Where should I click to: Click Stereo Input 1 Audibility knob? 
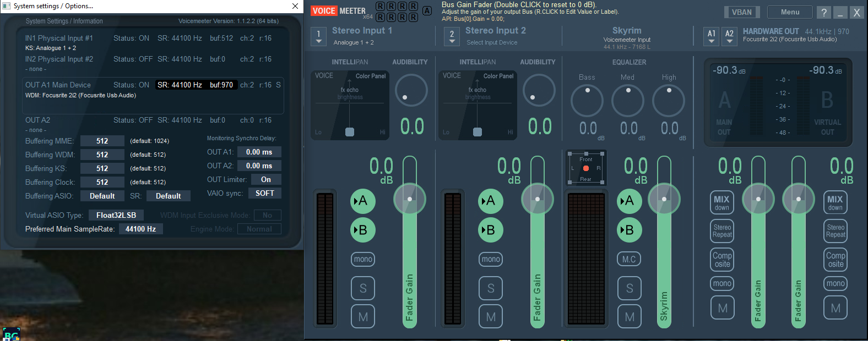411,90
